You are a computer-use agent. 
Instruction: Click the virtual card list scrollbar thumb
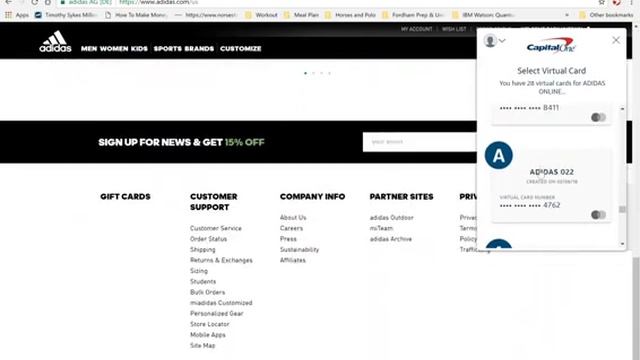coord(622,209)
